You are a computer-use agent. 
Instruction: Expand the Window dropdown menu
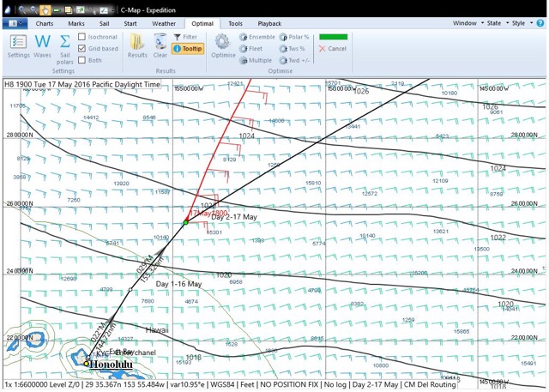pos(466,23)
